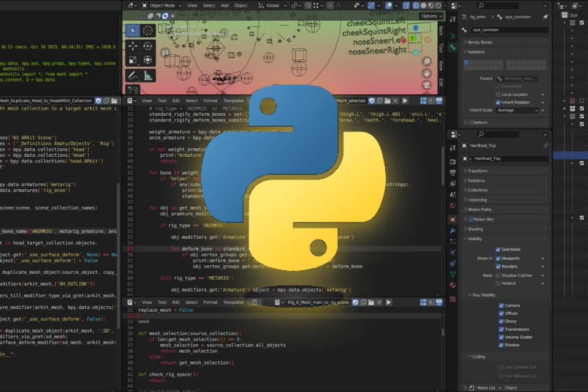Toggle Show In Renders checkbox
The height and width of the screenshot is (392, 588).
pyautogui.click(x=498, y=266)
